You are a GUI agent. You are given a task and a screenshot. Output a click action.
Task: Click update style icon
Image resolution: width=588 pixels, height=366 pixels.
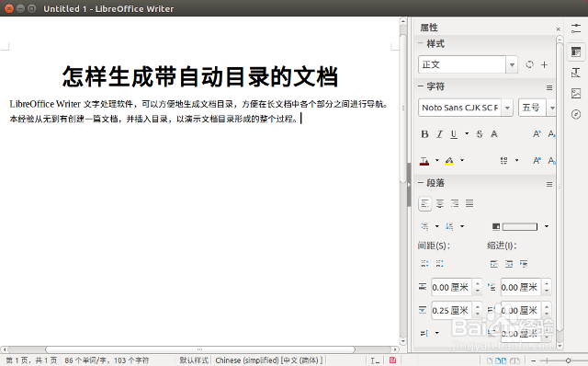529,64
